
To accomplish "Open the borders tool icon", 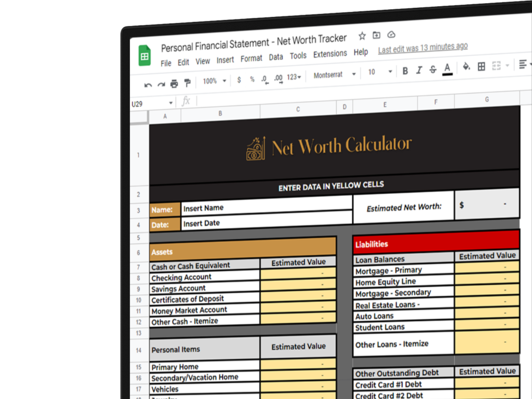I will (x=481, y=67).
